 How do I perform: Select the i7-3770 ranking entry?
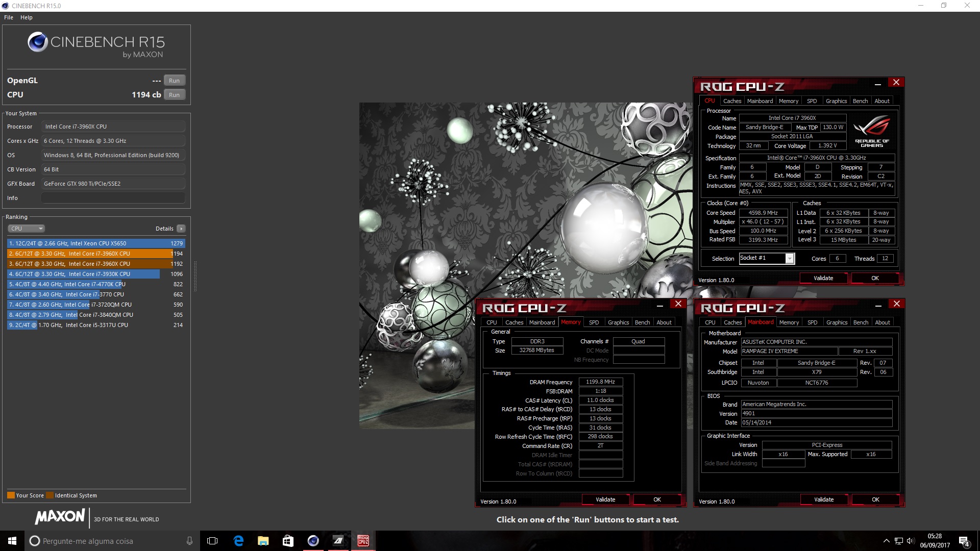point(96,294)
